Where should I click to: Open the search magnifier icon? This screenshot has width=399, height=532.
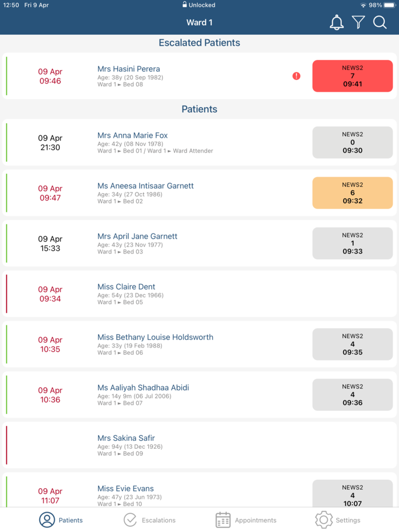pyautogui.click(x=380, y=23)
